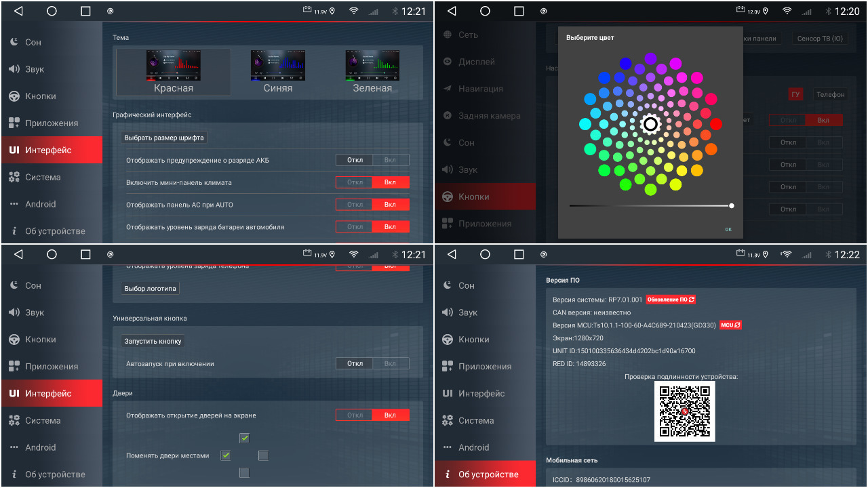Tap the back arrow on the 12:22 status bar
Image resolution: width=868 pixels, height=488 pixels.
pos(452,255)
